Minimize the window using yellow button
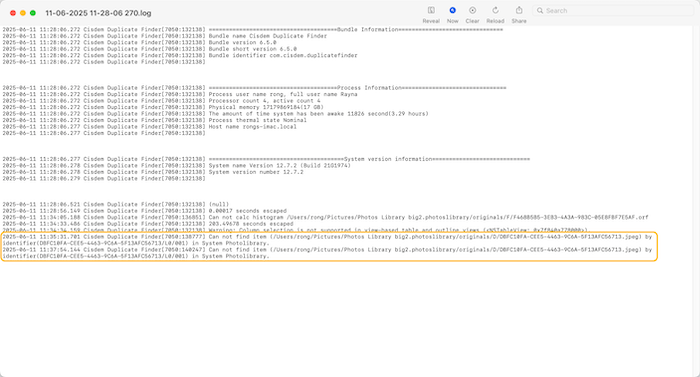Screen dimensions: 700x377 23,13
